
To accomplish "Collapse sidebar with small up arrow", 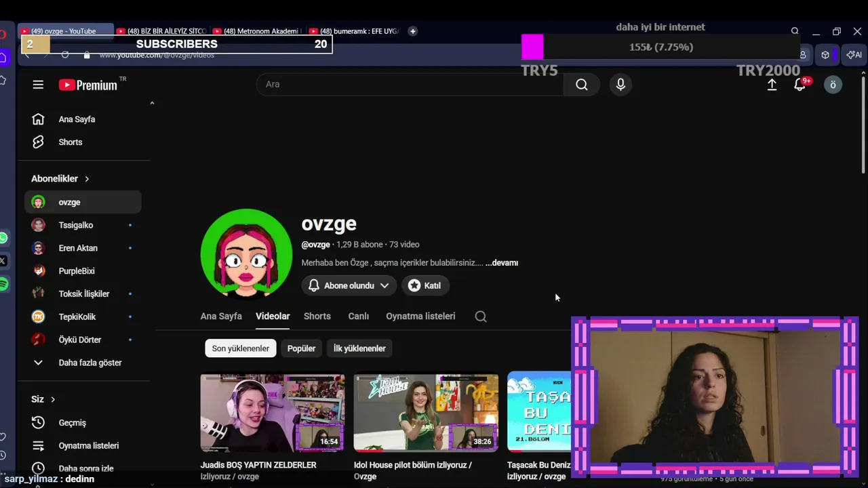I will [x=152, y=103].
